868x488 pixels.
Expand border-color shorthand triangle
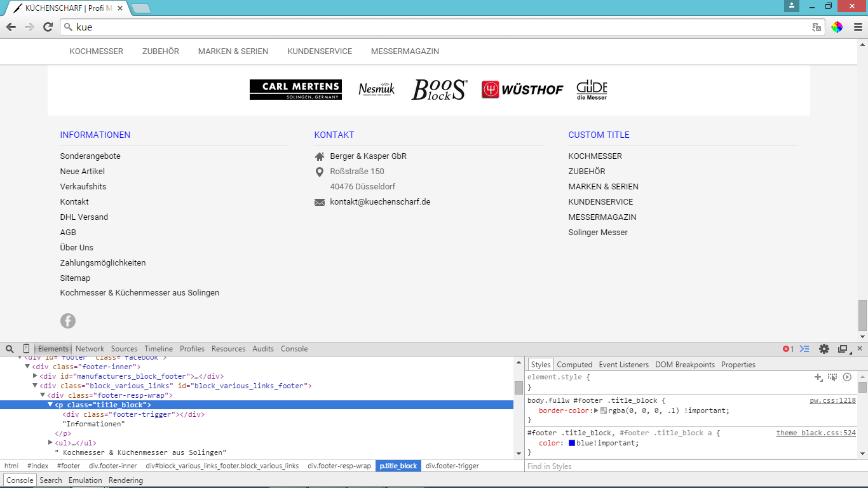(596, 410)
